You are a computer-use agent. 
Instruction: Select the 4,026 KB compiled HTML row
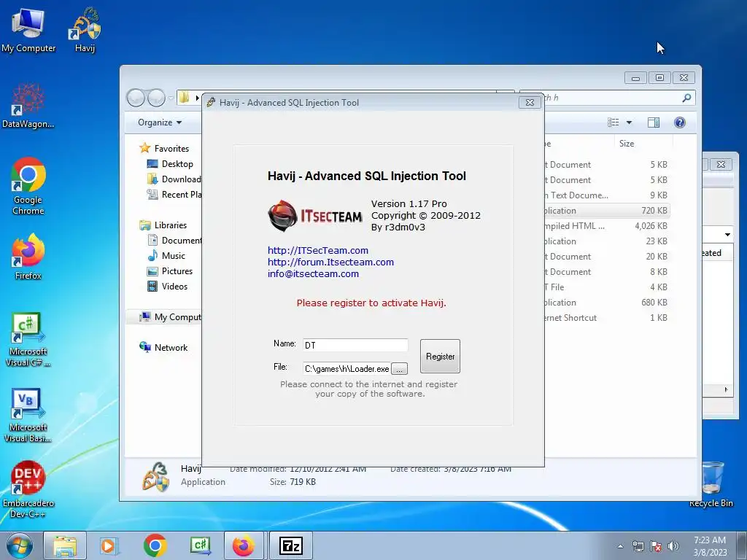pyautogui.click(x=607, y=226)
